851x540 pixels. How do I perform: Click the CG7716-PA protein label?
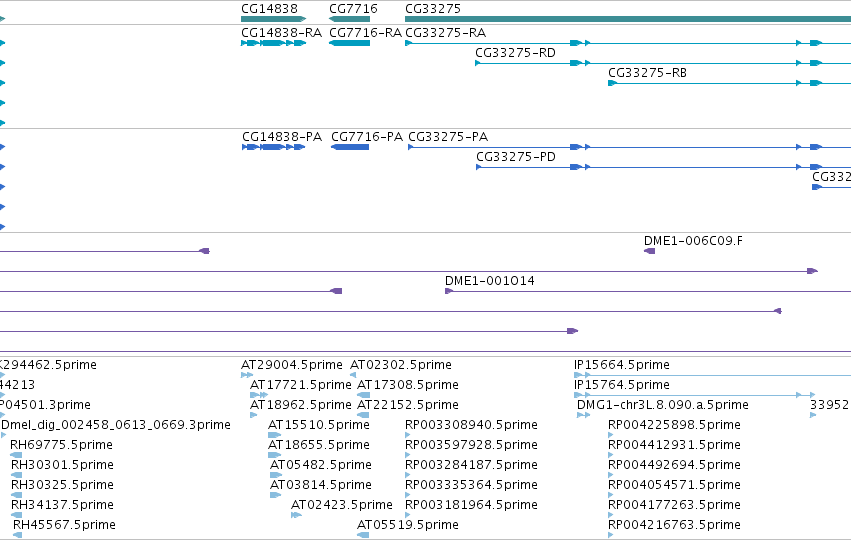point(367,137)
